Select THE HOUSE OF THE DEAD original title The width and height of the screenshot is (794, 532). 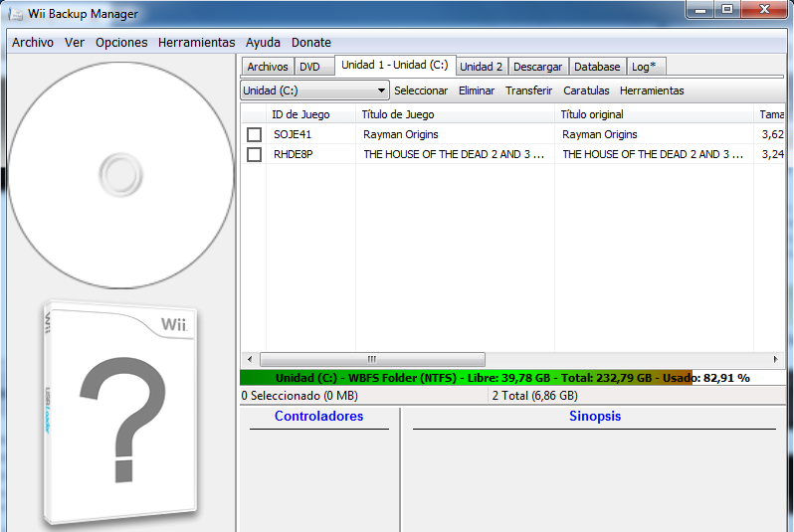pyautogui.click(x=653, y=154)
